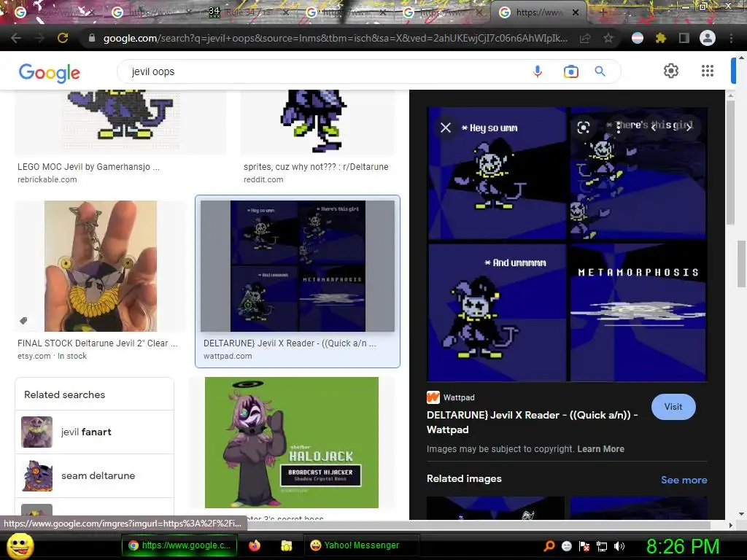This screenshot has height=560, width=747.
Task: Click the 8:26 PM taskbar clock
Action: coord(683,546)
